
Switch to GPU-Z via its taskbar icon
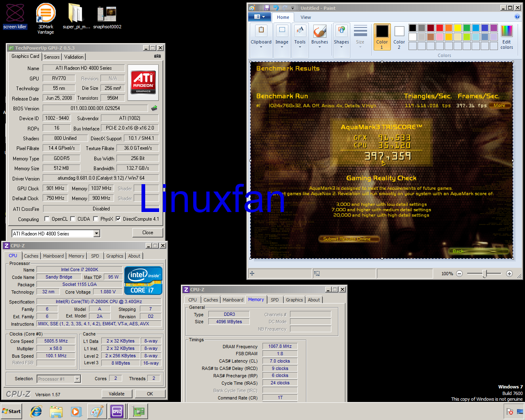[x=138, y=411]
